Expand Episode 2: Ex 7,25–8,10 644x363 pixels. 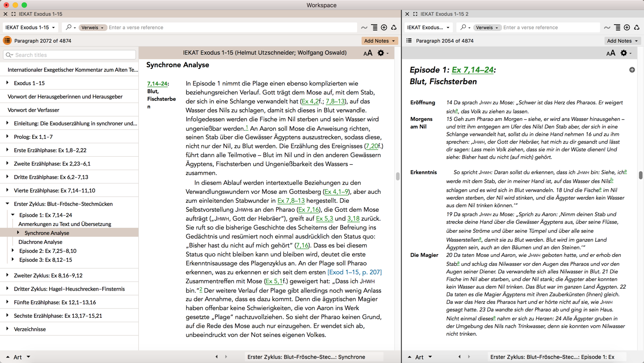13,251
